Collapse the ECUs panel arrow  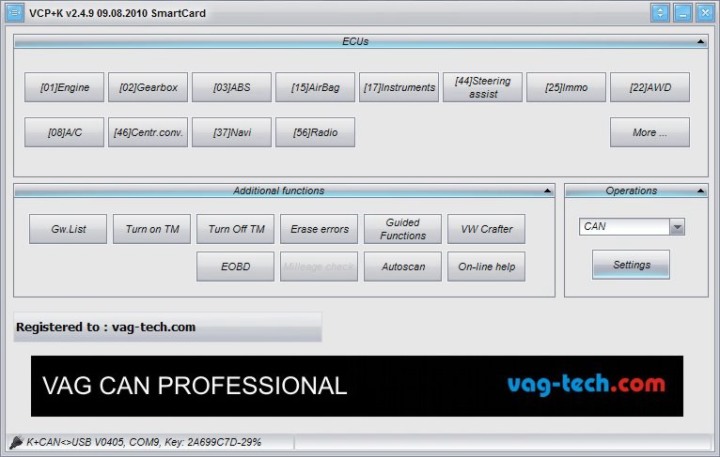click(x=701, y=41)
